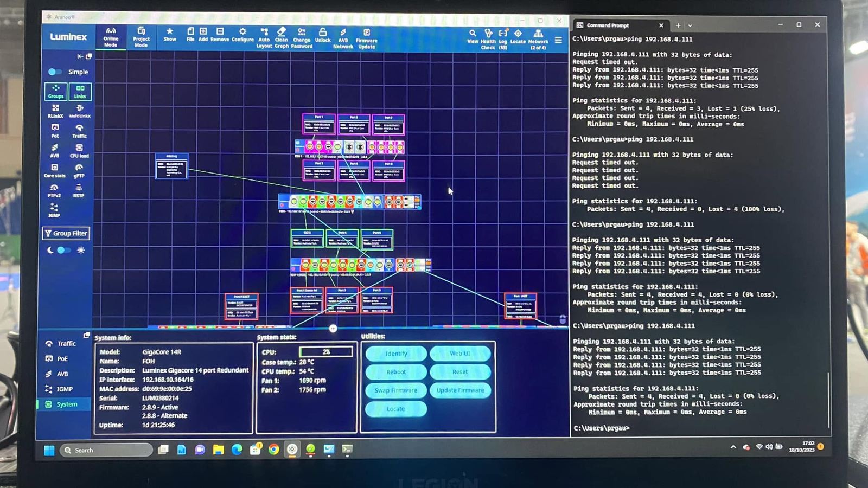Toggle the RLinkX overlay

tap(55, 111)
